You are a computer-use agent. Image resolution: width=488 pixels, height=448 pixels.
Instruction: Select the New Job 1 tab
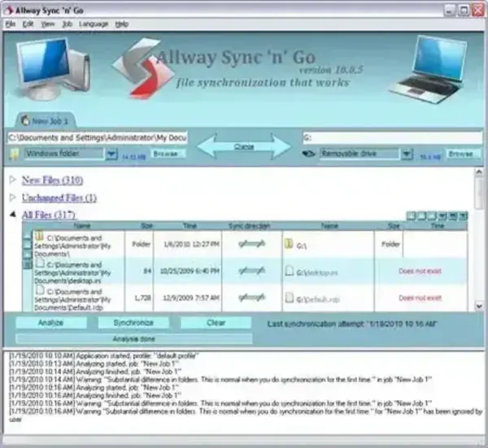click(45, 120)
